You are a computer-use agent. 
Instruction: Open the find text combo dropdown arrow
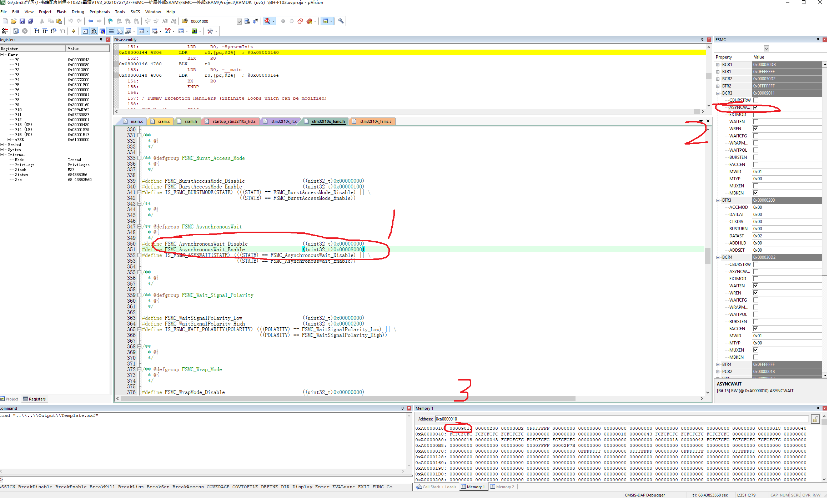click(x=239, y=21)
